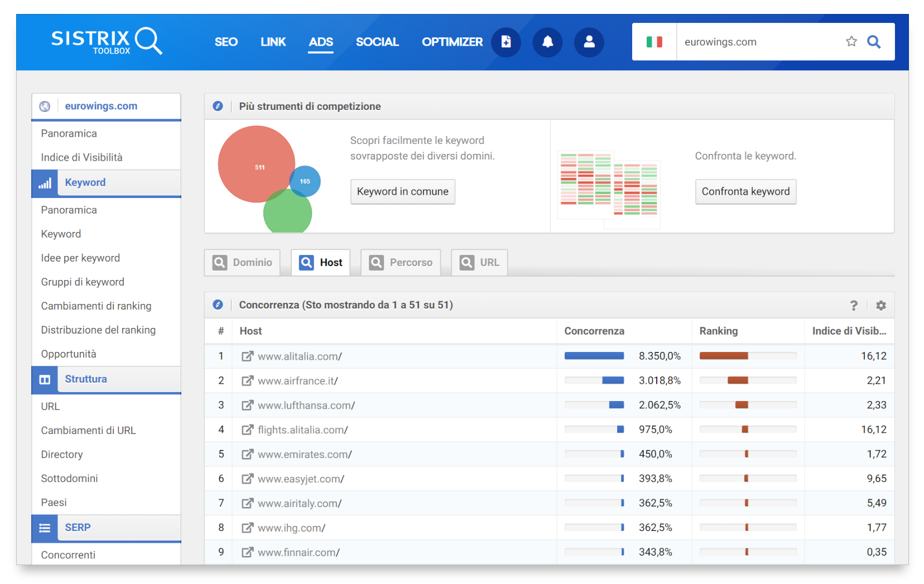This screenshot has width=924, height=584.
Task: Click the SERP list icon
Action: (x=45, y=528)
